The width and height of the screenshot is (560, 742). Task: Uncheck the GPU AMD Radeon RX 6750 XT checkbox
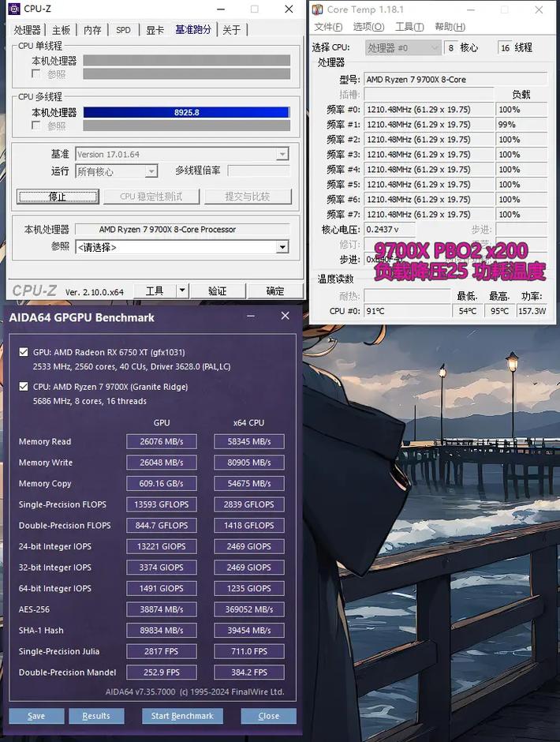coord(23,353)
